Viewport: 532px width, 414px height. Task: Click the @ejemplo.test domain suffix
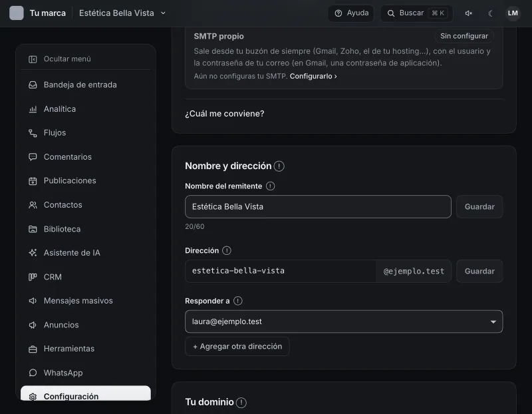pyautogui.click(x=414, y=271)
